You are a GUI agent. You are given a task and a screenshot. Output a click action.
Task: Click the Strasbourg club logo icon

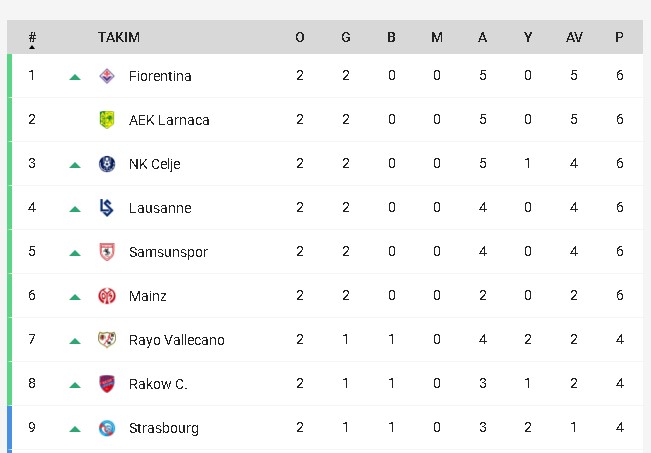[107, 428]
